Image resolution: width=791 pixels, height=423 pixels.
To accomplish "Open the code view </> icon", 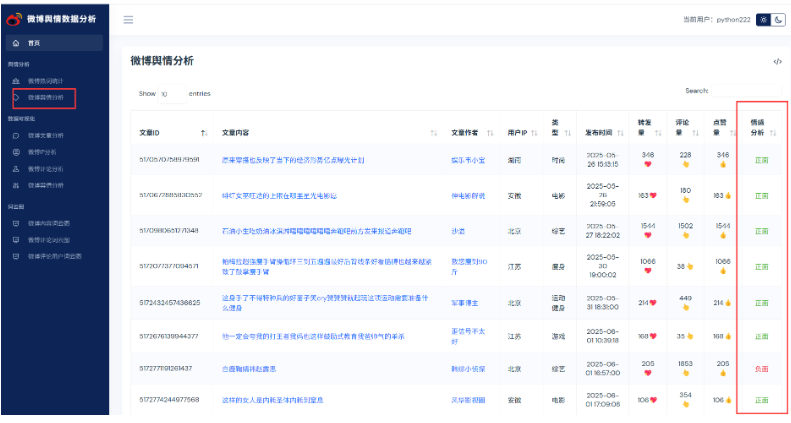I will [777, 62].
